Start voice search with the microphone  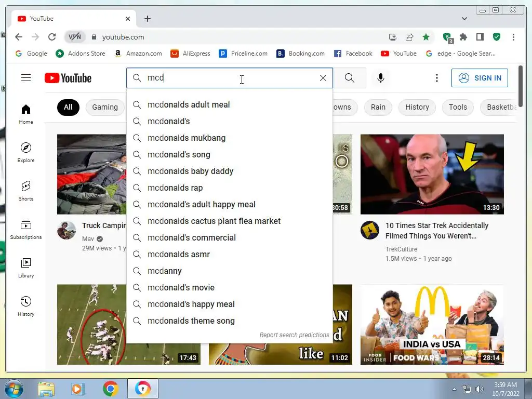click(x=381, y=78)
